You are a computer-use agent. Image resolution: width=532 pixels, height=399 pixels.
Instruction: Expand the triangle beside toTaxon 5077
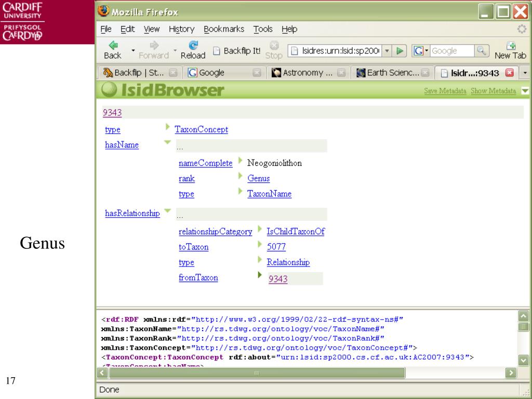(260, 244)
